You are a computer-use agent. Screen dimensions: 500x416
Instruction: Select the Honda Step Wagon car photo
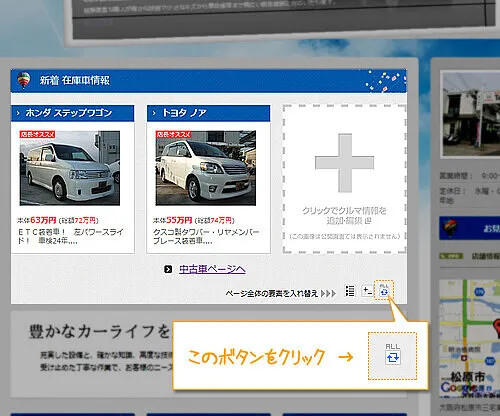70,168
